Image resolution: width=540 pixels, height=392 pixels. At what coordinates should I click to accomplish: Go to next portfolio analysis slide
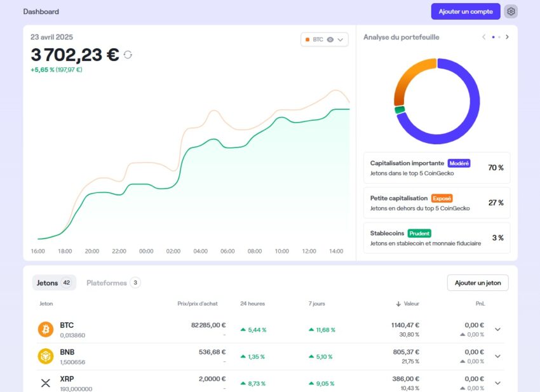(x=507, y=37)
